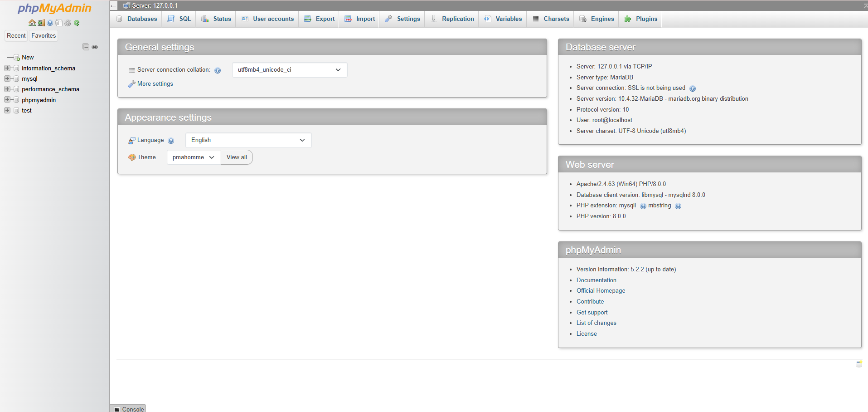Click the Contribute link
The height and width of the screenshot is (412, 868).
pyautogui.click(x=590, y=302)
